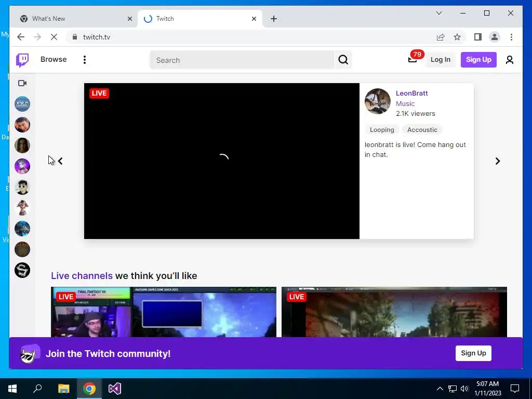Close the What's New tab
This screenshot has width=532, height=399.
129,19
